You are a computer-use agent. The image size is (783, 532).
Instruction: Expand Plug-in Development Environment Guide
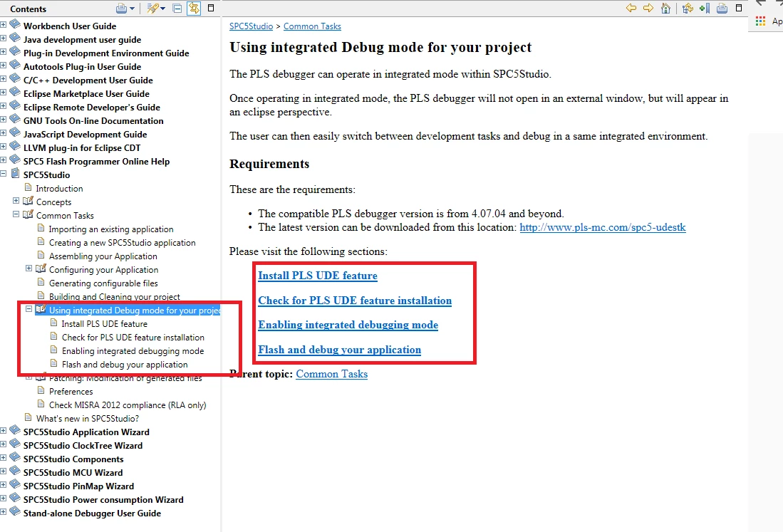(x=4, y=51)
